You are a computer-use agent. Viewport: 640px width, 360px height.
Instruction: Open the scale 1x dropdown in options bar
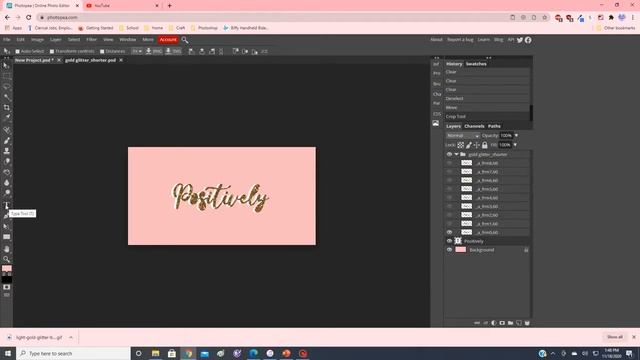(x=137, y=51)
